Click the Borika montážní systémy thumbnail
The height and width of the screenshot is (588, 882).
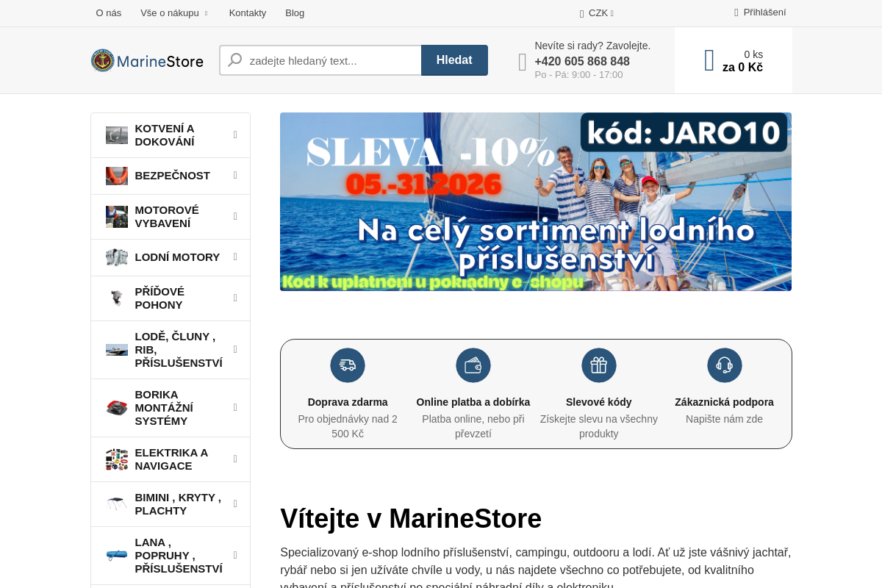click(x=117, y=408)
